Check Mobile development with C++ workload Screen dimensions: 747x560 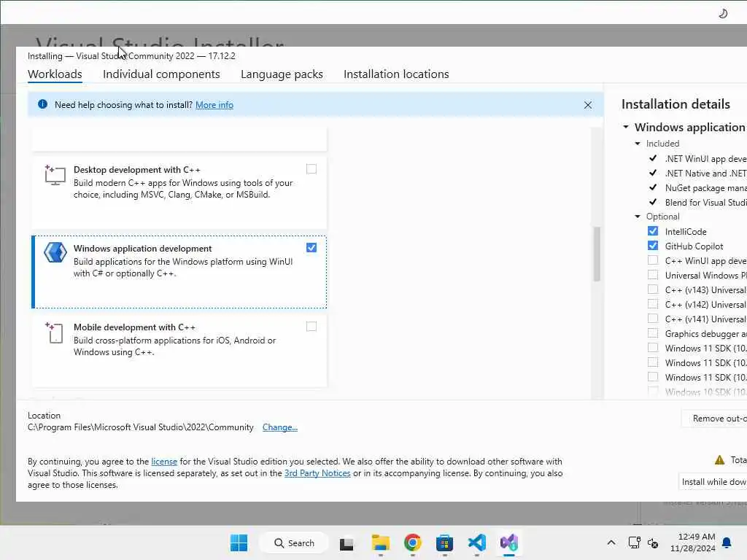point(311,327)
